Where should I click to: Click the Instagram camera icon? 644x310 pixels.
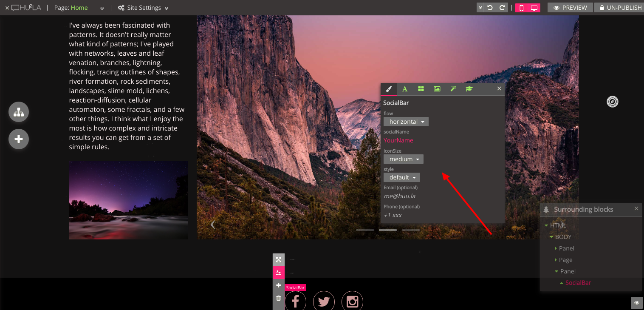click(x=352, y=301)
